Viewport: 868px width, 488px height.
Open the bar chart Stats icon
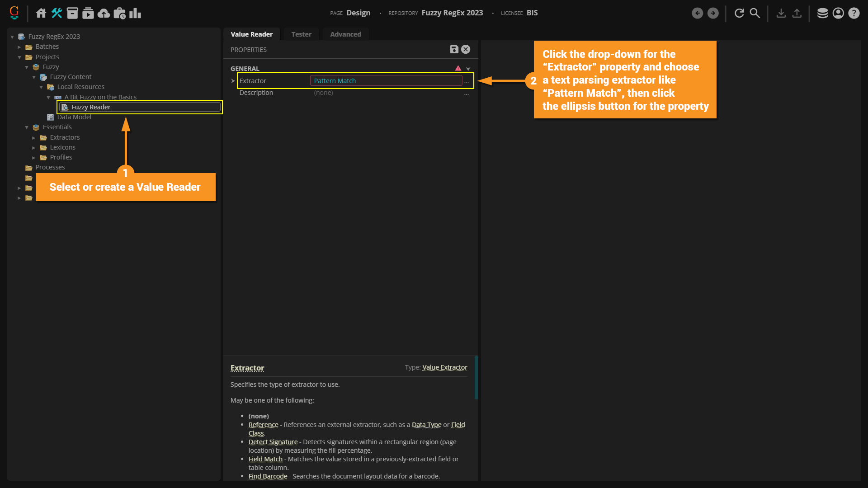click(135, 13)
